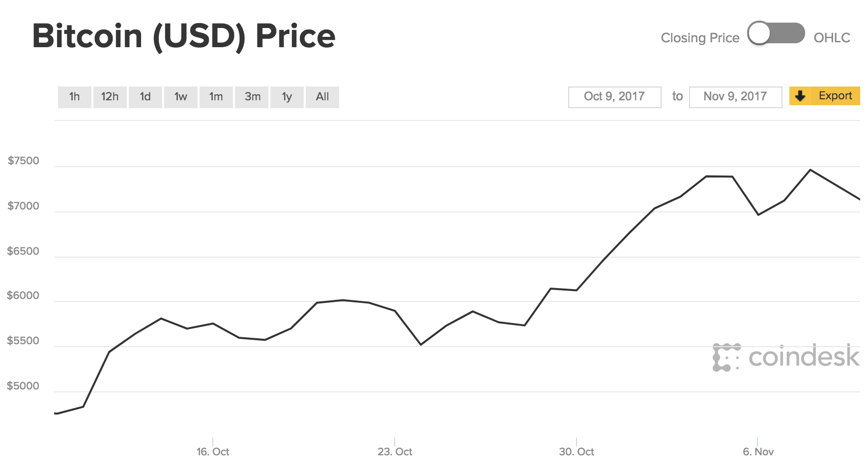Viewport: 868px width, 473px height.
Task: Toggle the Closing Price/OHLC switch
Action: pos(776,34)
